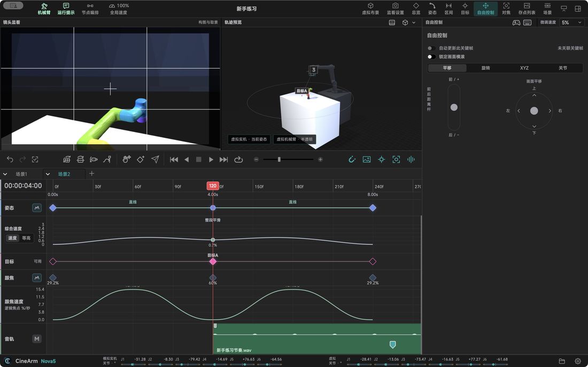Open 存点列表 saved points list
588x367 pixels.
tap(527, 9)
